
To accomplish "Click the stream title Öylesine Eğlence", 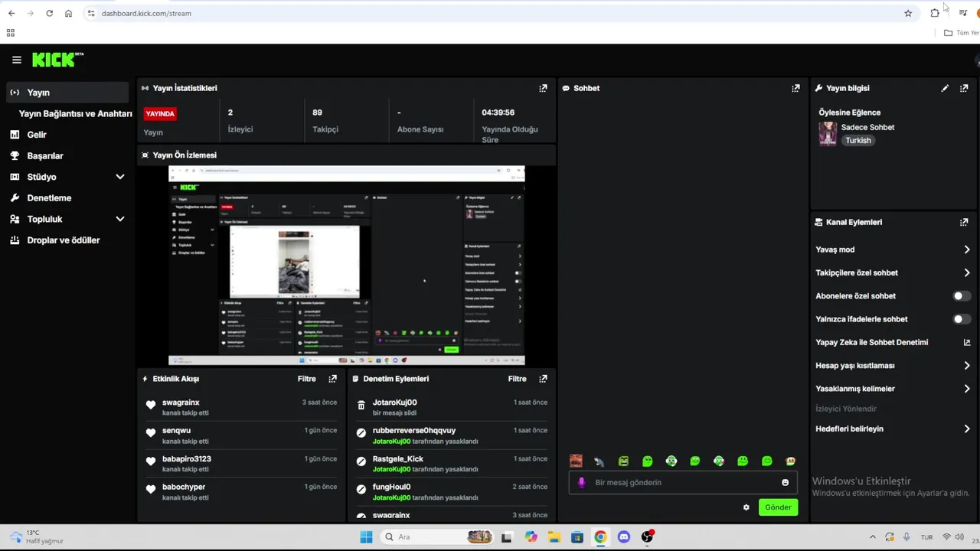I will (x=850, y=112).
